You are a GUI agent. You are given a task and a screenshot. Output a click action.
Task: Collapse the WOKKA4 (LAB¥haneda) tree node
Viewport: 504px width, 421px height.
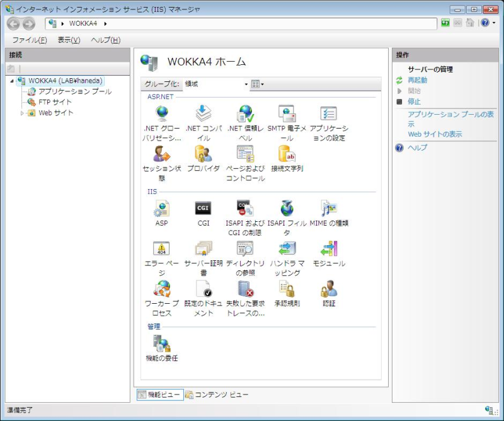coord(12,81)
